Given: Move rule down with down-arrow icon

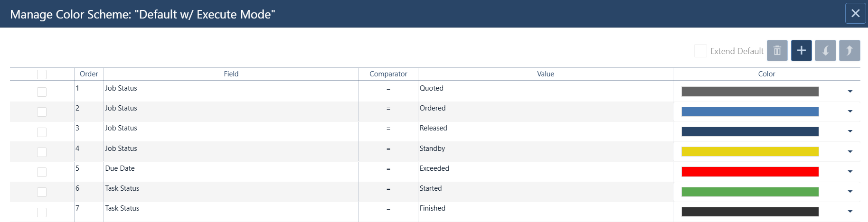Looking at the screenshot, I should coord(825,50).
